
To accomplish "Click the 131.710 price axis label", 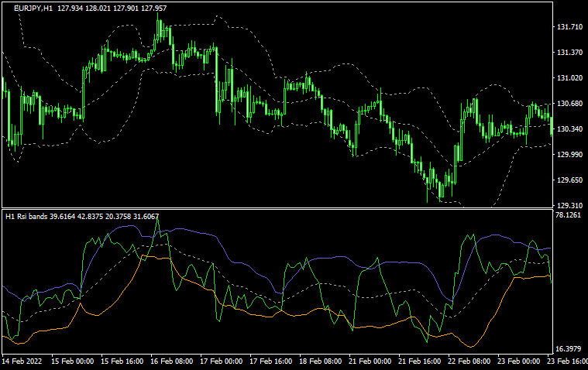I will click(x=570, y=27).
